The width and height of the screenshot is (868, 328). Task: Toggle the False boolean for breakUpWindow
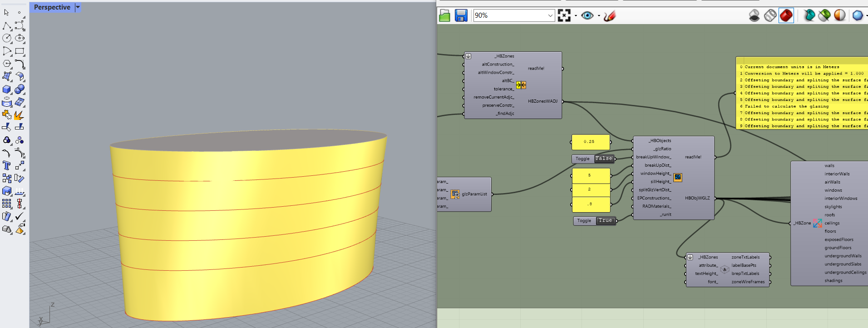[604, 159]
